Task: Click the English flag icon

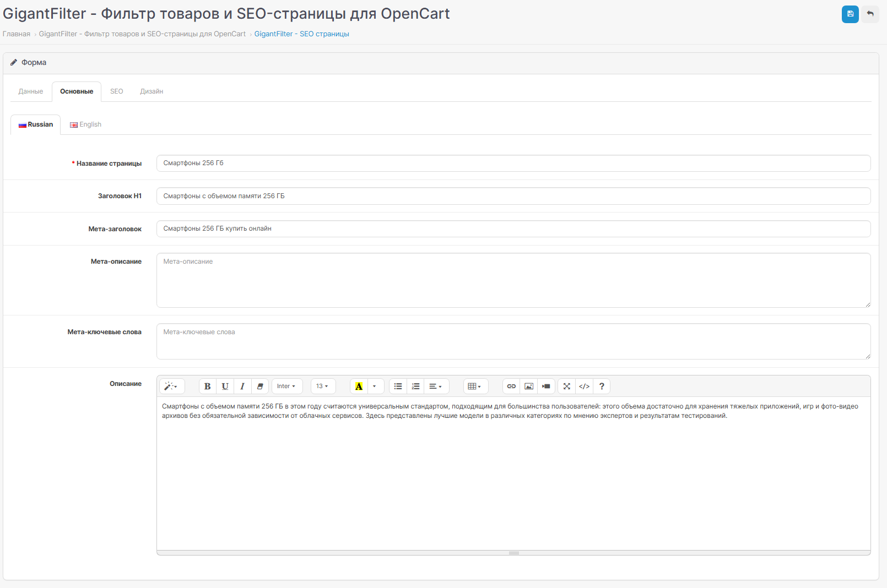Action: click(74, 125)
